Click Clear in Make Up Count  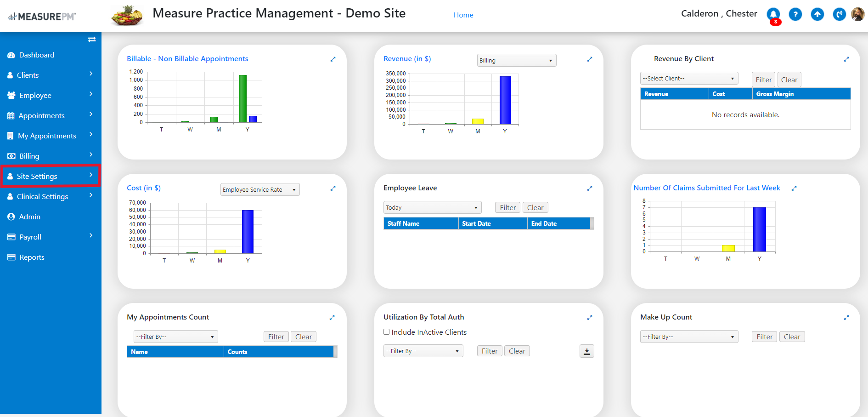tap(792, 337)
